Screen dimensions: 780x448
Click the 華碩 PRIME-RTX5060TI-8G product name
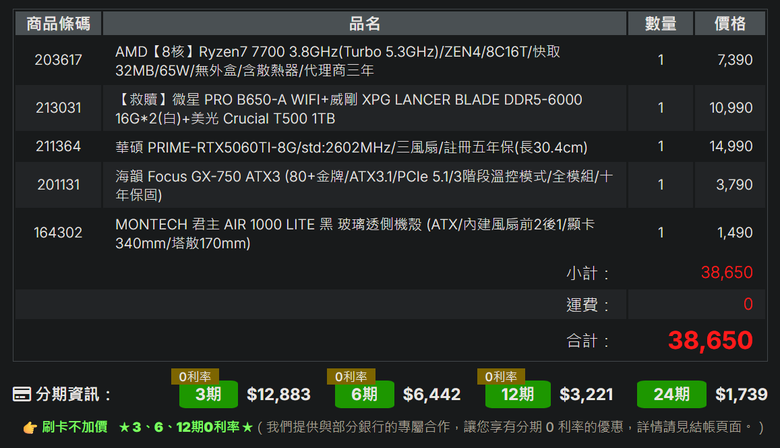point(351,147)
